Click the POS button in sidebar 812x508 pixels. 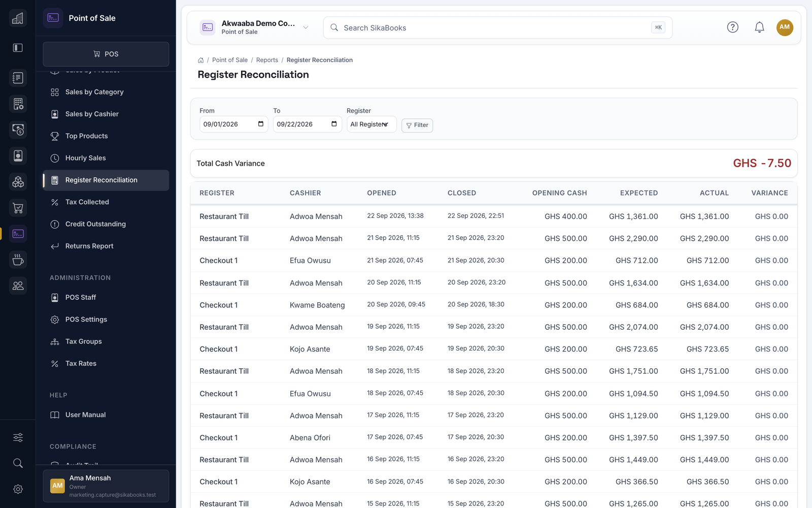coord(106,54)
